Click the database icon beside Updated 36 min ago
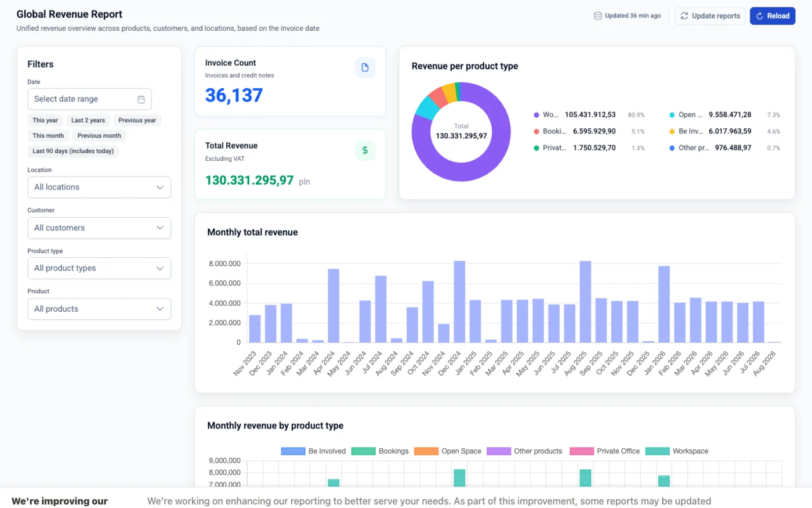Image resolution: width=812 pixels, height=508 pixels. (x=597, y=16)
